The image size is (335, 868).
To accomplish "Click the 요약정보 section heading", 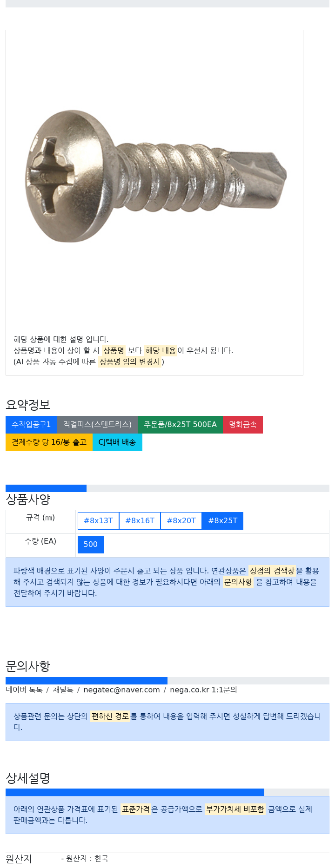I will pyautogui.click(x=28, y=405).
